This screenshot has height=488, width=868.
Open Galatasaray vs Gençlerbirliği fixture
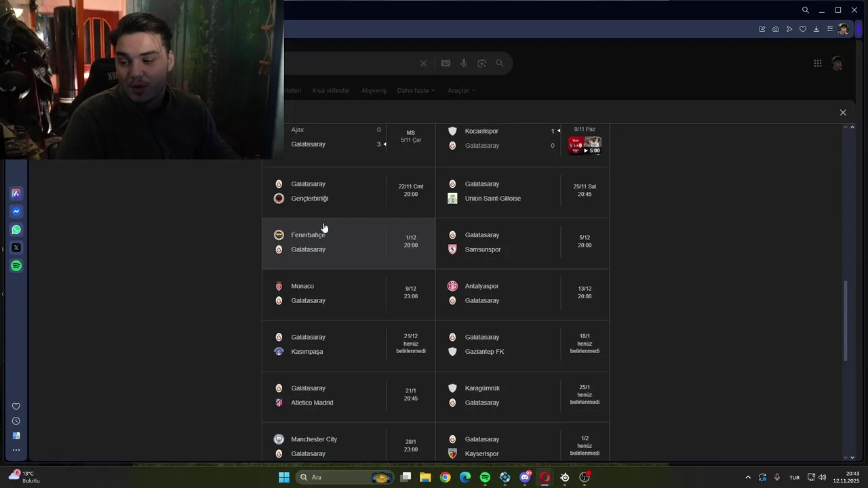(x=349, y=192)
